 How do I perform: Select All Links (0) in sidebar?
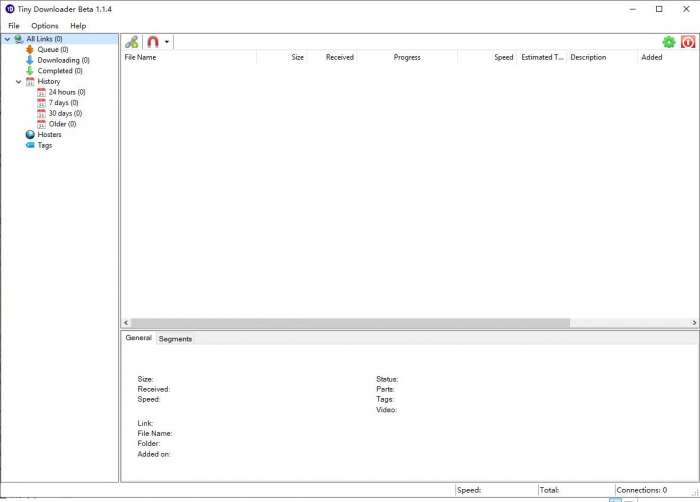44,39
